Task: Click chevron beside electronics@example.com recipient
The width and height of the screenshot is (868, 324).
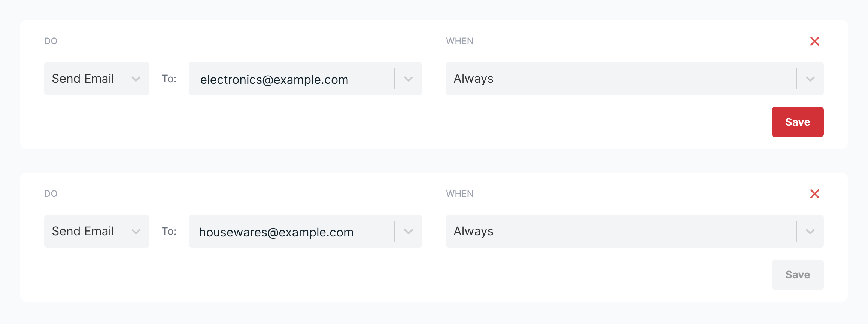Action: click(x=408, y=79)
